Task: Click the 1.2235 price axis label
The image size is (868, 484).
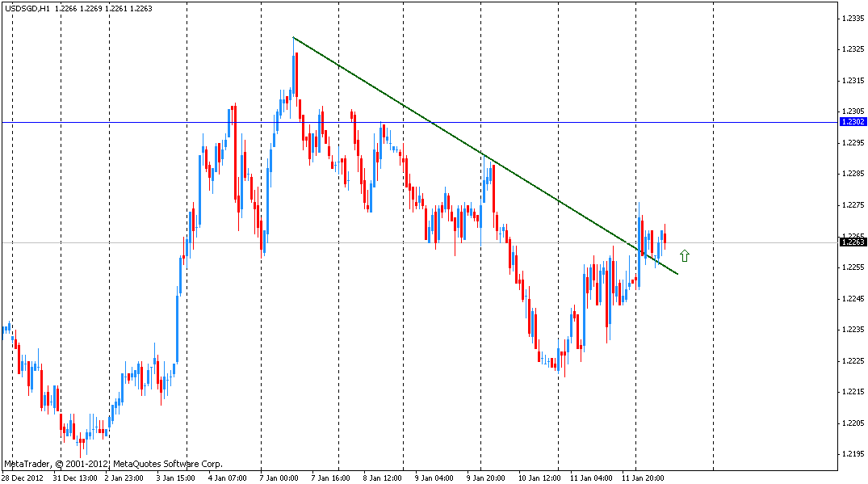Action: pyautogui.click(x=853, y=330)
